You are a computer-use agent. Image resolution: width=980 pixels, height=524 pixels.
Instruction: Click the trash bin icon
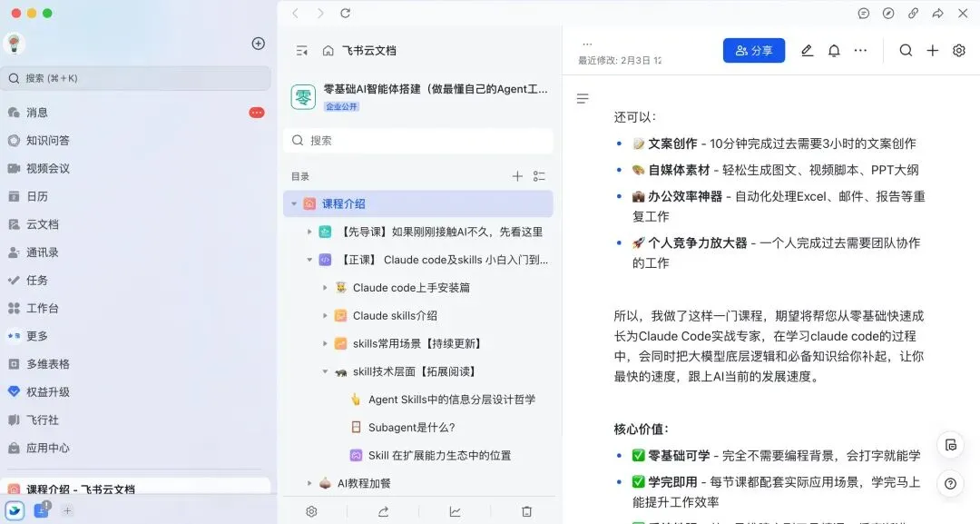[527, 511]
